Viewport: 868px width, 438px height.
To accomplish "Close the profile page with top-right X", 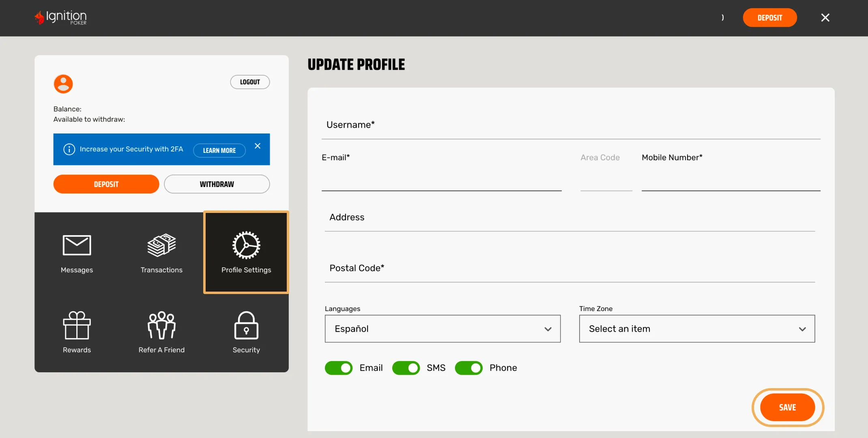I will click(x=825, y=17).
